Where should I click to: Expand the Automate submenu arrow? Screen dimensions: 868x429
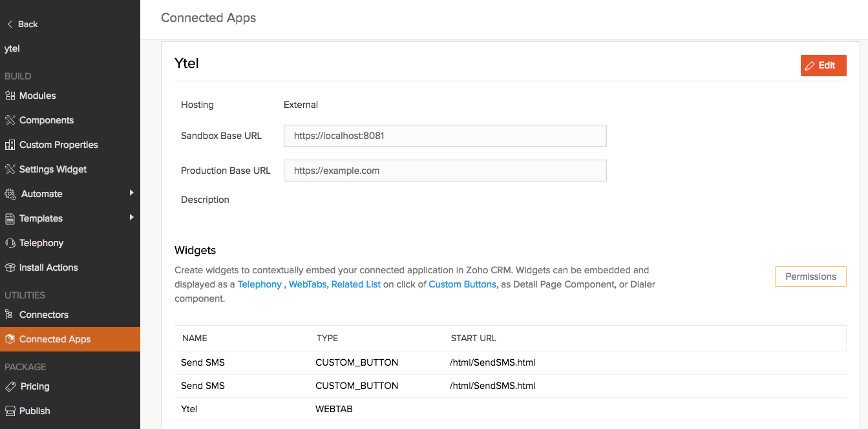(131, 193)
